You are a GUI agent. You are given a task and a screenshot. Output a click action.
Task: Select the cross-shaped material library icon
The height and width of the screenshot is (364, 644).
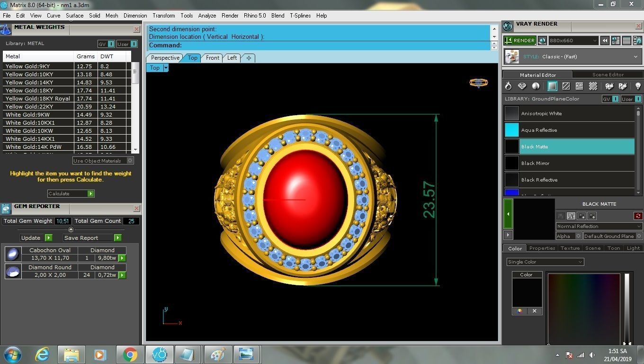(x=593, y=86)
